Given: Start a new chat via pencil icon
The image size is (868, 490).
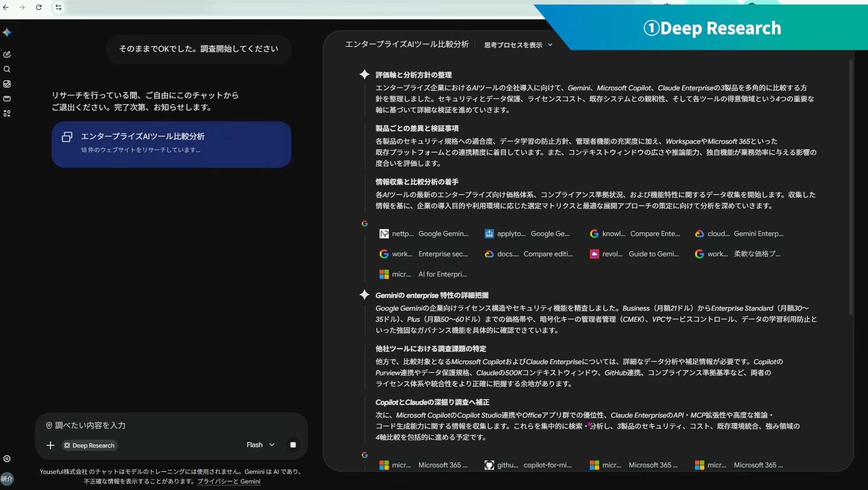Looking at the screenshot, I should coord(7,54).
